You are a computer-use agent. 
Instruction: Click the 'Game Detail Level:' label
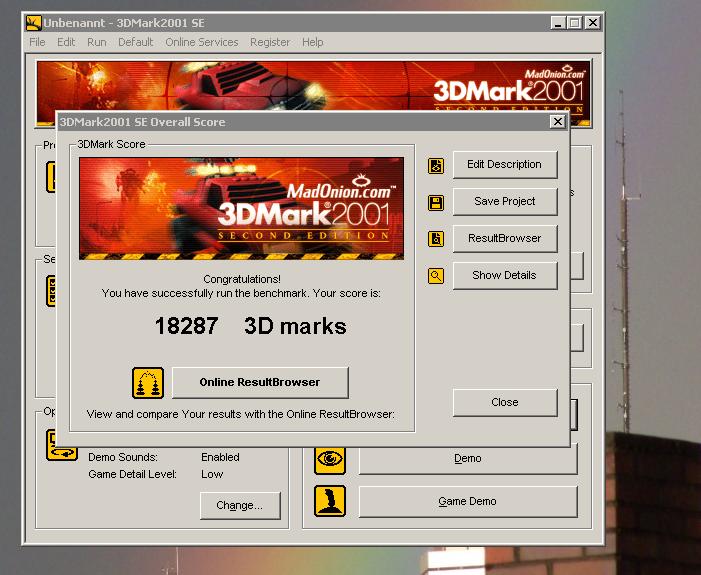click(132, 474)
